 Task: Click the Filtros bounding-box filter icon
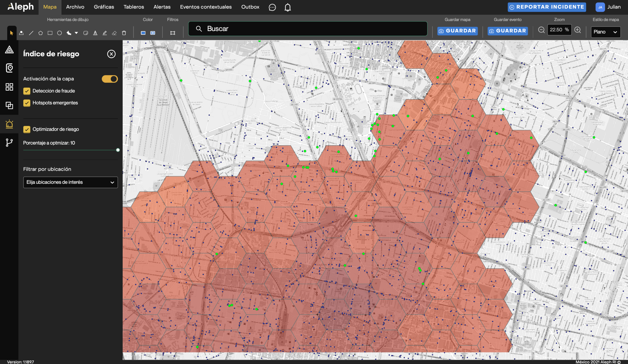173,33
